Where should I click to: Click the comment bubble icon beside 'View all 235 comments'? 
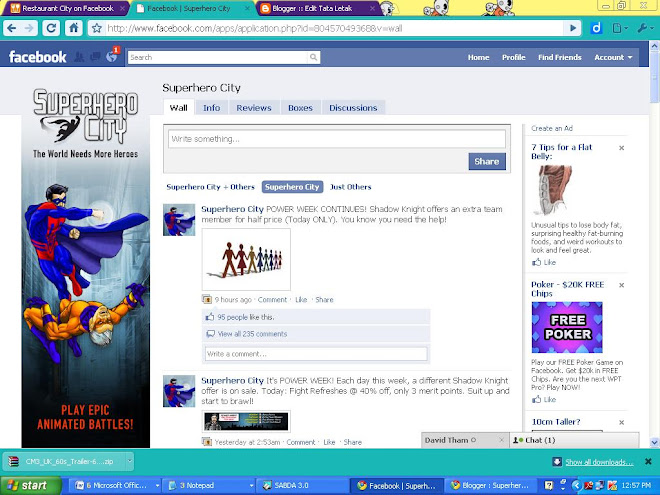[x=210, y=334]
